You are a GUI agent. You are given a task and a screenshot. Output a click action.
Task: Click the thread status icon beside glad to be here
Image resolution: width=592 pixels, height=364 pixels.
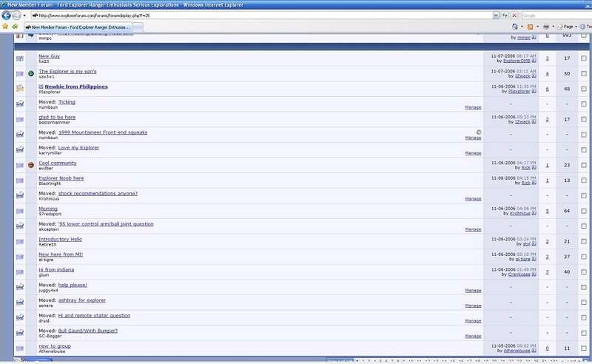click(x=20, y=120)
